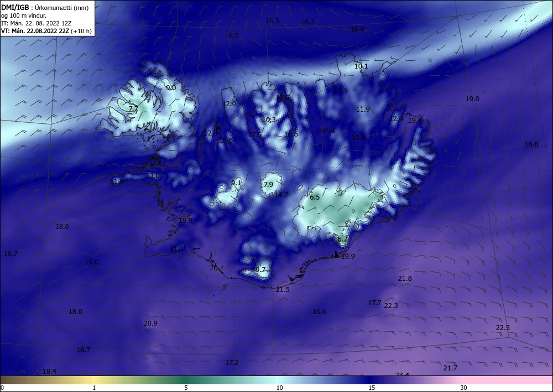This screenshot has height=392, width=553.
Task: Select the valid time 'VT: Mán. 22.08.2022 22Z'
Action: [x=35, y=31]
